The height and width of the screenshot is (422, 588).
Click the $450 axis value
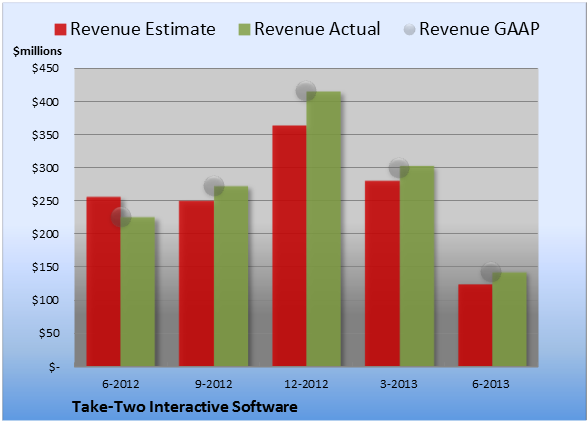click(45, 68)
